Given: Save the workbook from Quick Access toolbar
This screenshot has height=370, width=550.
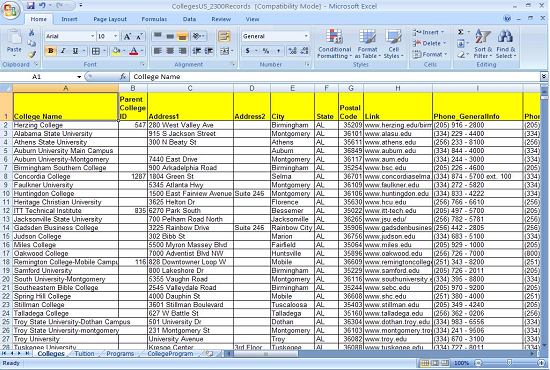Looking at the screenshot, I should [x=31, y=6].
